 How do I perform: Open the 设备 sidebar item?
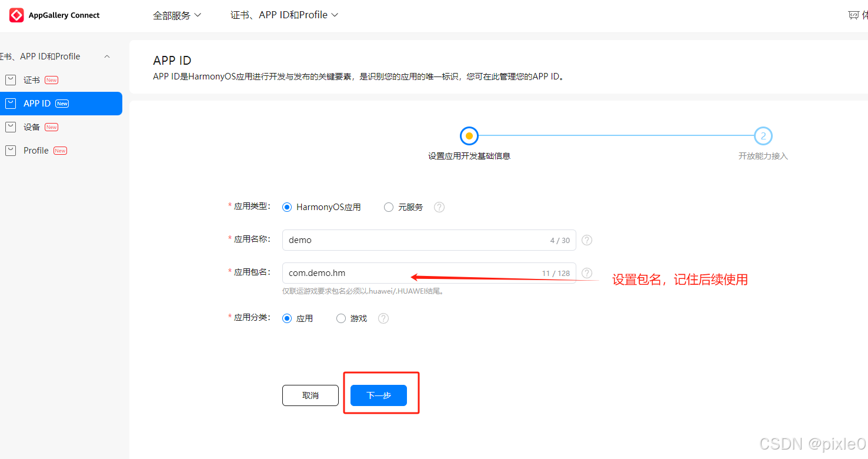(61, 127)
